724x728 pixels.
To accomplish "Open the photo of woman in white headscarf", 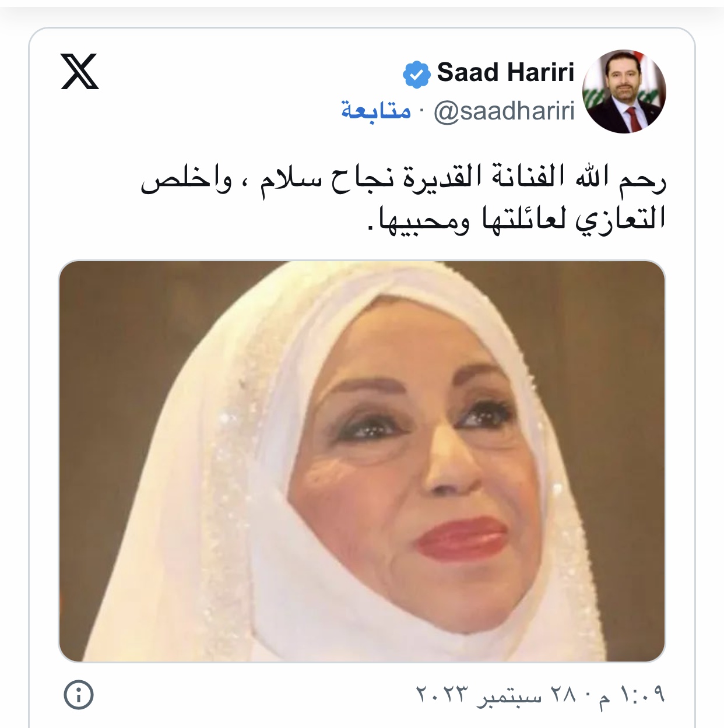I will [362, 461].
